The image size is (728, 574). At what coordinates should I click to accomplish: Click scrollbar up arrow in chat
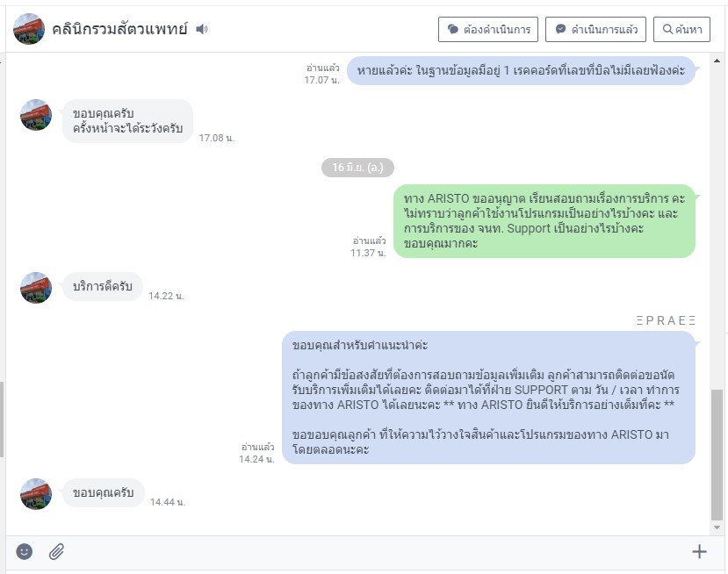717,61
